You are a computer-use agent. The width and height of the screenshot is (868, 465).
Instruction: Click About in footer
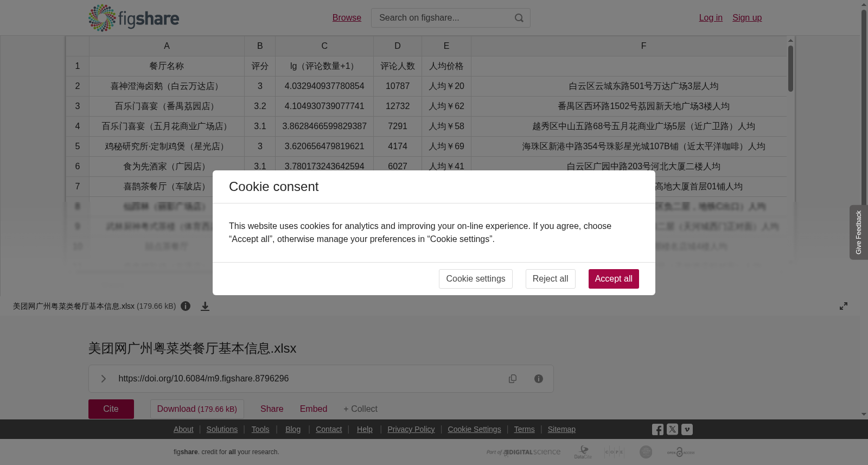click(183, 429)
